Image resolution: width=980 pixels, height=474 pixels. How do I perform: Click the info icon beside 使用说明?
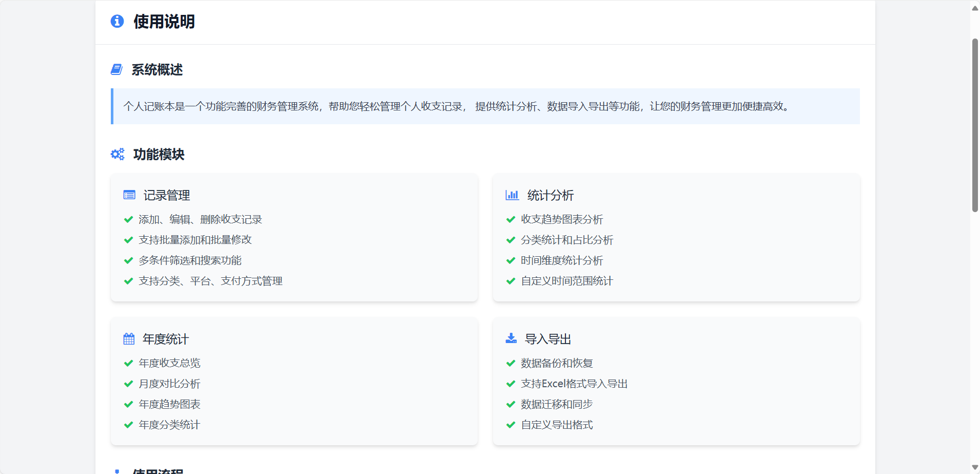tap(117, 21)
